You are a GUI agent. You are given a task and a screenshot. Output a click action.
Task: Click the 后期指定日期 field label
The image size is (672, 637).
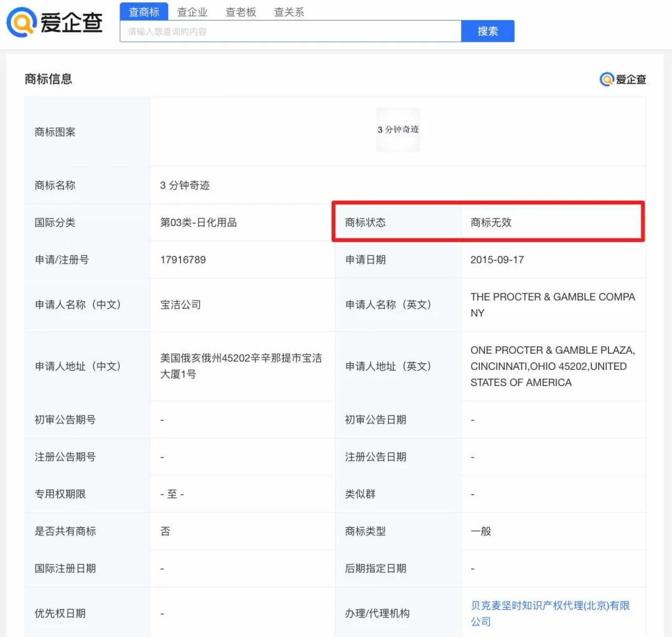375,569
